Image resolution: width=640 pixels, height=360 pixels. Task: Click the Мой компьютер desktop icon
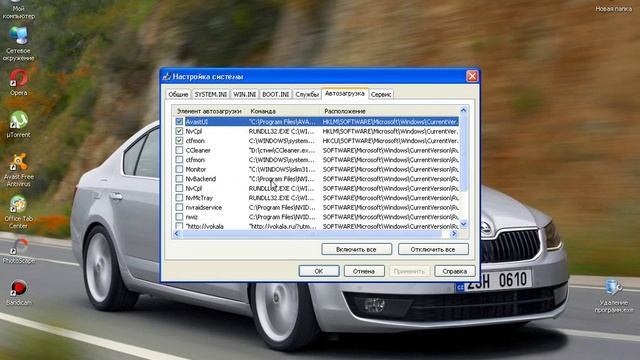pyautogui.click(x=19, y=9)
